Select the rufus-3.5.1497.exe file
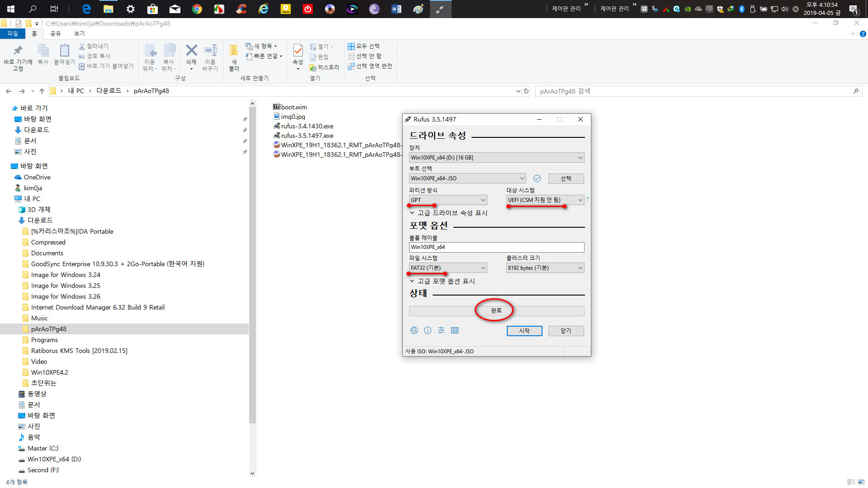Viewport: 868px width, 488px height. pos(303,136)
